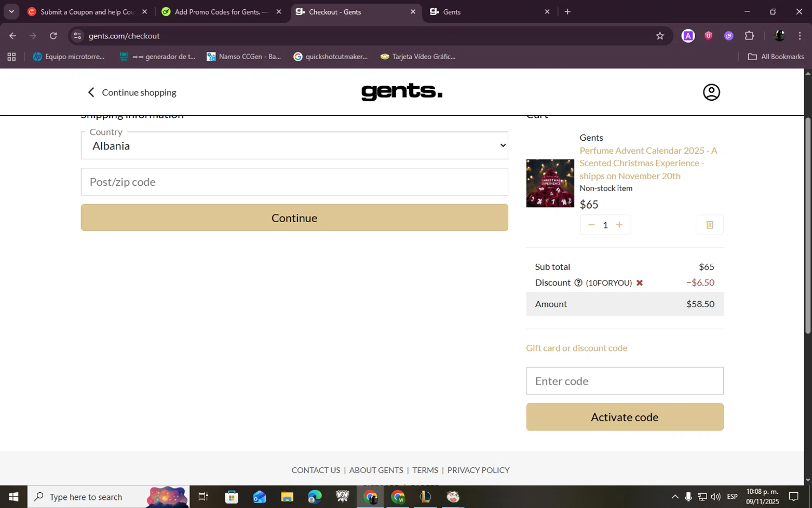Open the shield extension icon
The height and width of the screenshot is (508, 812).
pyautogui.click(x=708, y=36)
